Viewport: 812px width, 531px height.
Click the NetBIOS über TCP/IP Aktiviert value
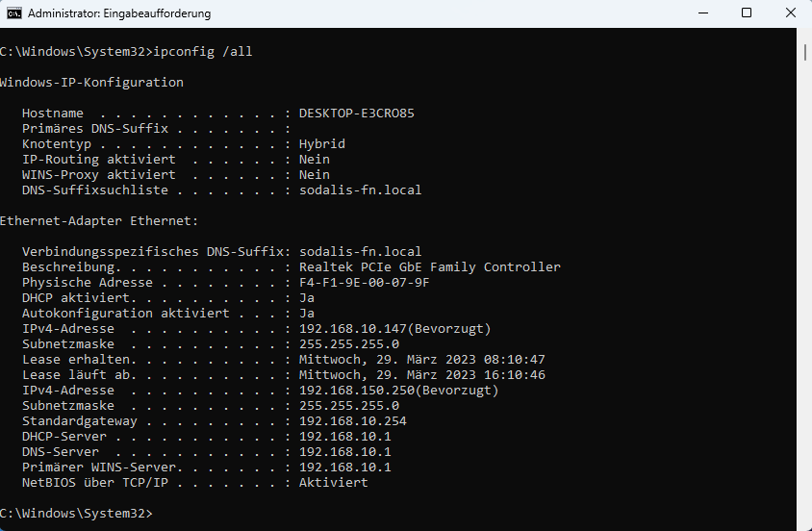pyautogui.click(x=334, y=483)
